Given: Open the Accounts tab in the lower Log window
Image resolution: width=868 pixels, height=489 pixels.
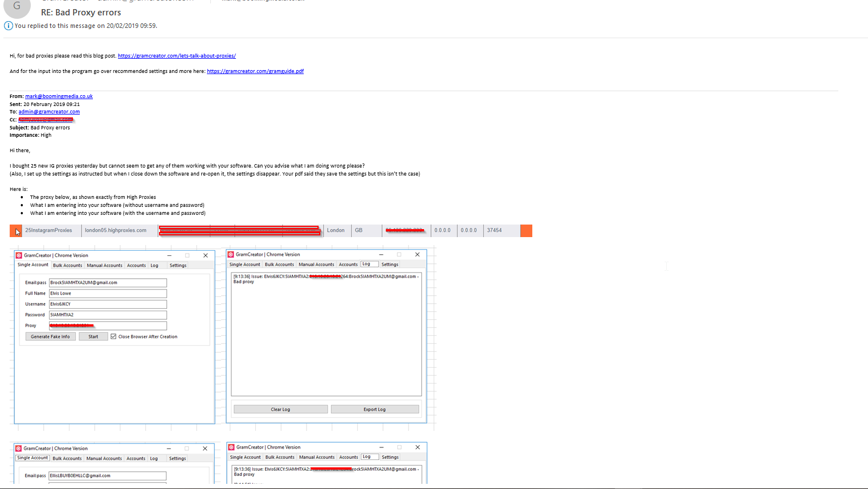Looking at the screenshot, I should tap(349, 457).
